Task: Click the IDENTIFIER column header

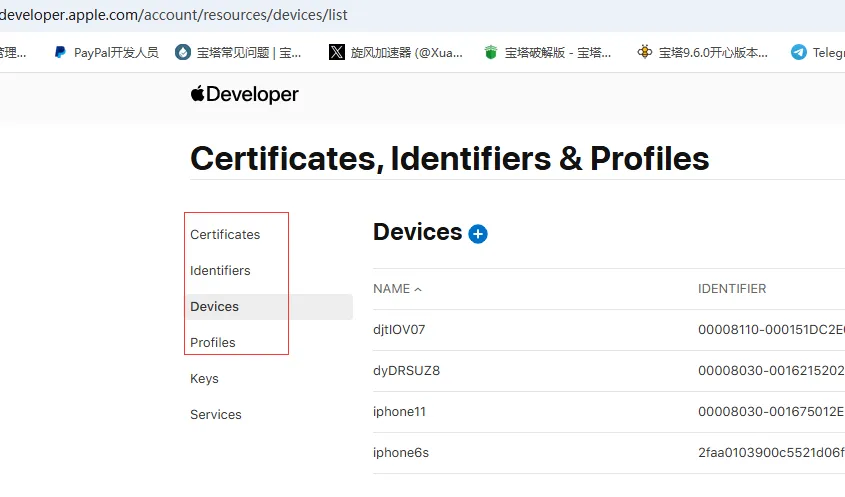Action: pos(732,289)
